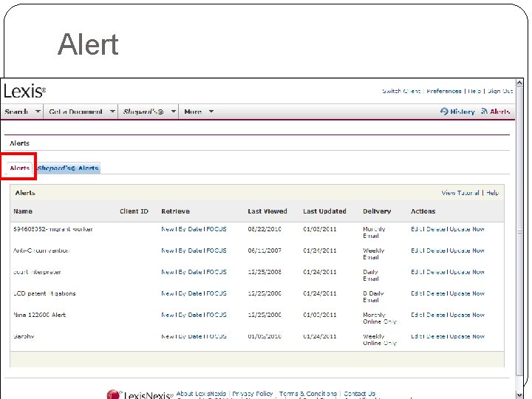The width and height of the screenshot is (532, 399).
Task: Switch to the Alerts tab
Action: coord(19,168)
